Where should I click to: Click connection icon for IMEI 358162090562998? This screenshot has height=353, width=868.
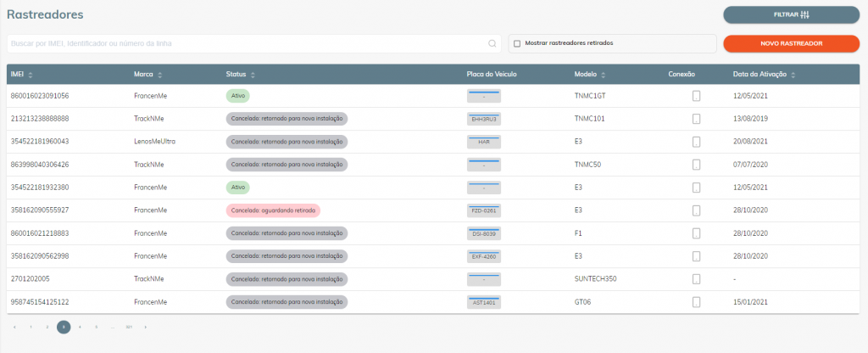click(x=696, y=256)
